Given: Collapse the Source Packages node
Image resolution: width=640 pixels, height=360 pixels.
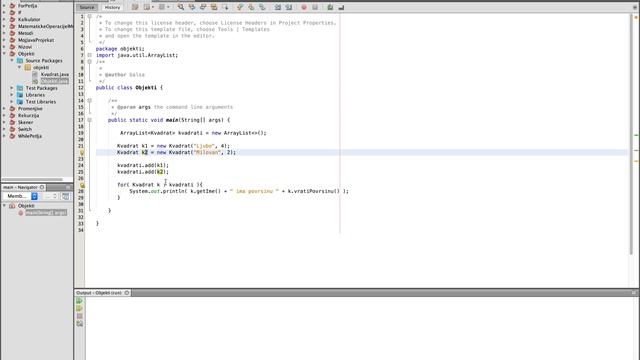Looking at the screenshot, I should tap(12, 60).
